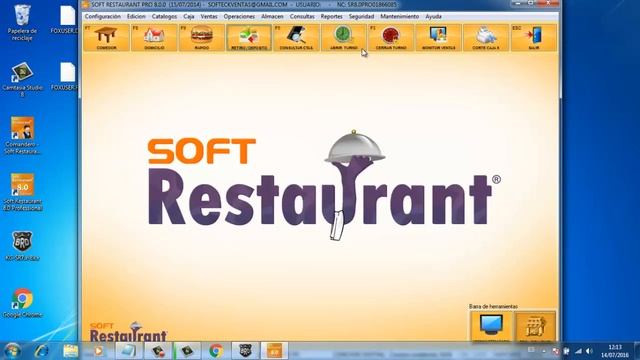The width and height of the screenshot is (640, 360).
Task: Show hidden tray icons arrow
Action: coord(544,351)
